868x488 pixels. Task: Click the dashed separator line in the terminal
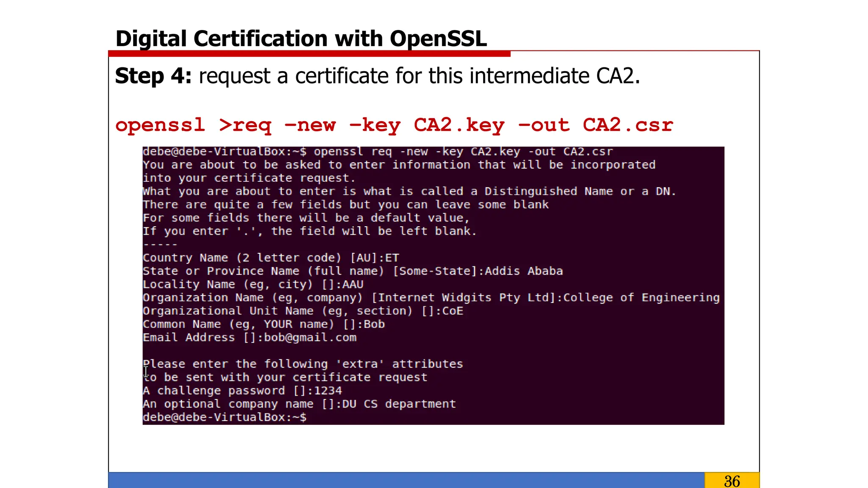point(160,244)
